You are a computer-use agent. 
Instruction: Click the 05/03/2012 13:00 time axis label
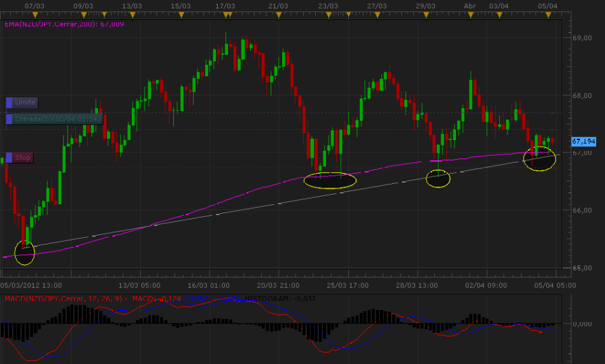click(x=31, y=285)
